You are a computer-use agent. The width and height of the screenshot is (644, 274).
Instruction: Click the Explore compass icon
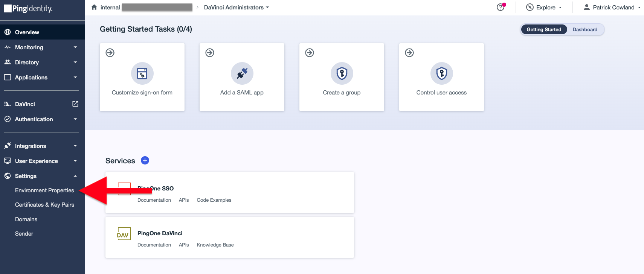tap(530, 7)
